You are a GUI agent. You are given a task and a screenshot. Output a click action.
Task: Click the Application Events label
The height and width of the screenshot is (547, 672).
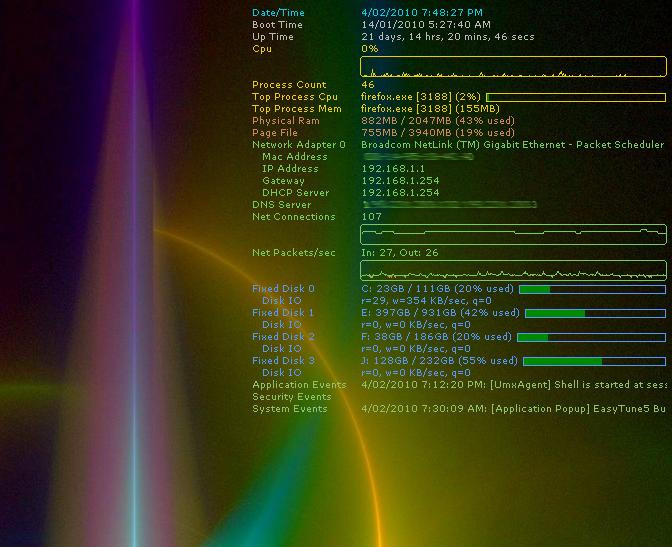299,385
